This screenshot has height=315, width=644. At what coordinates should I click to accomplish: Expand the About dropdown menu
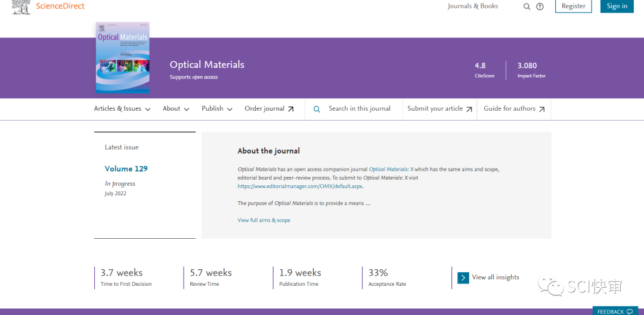(176, 109)
